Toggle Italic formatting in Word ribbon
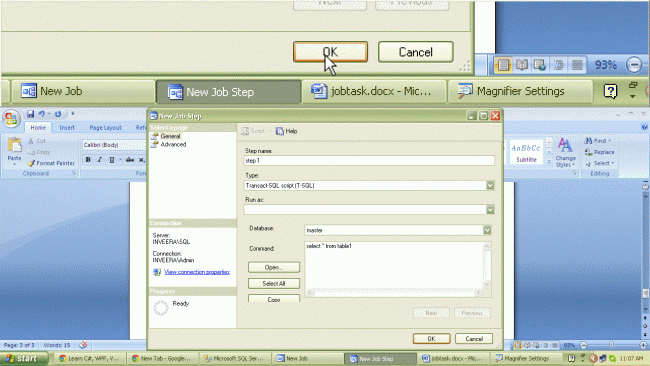This screenshot has height=366, width=650. pyautogui.click(x=99, y=160)
